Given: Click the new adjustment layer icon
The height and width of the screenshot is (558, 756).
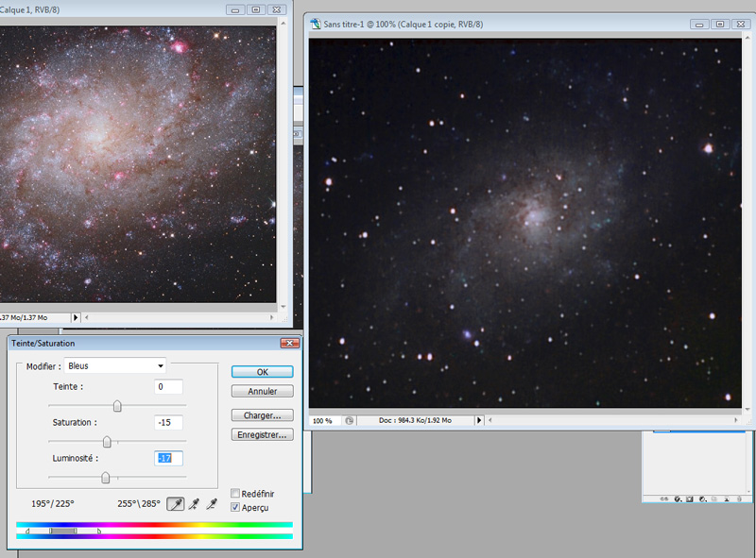Looking at the screenshot, I should coord(702,499).
